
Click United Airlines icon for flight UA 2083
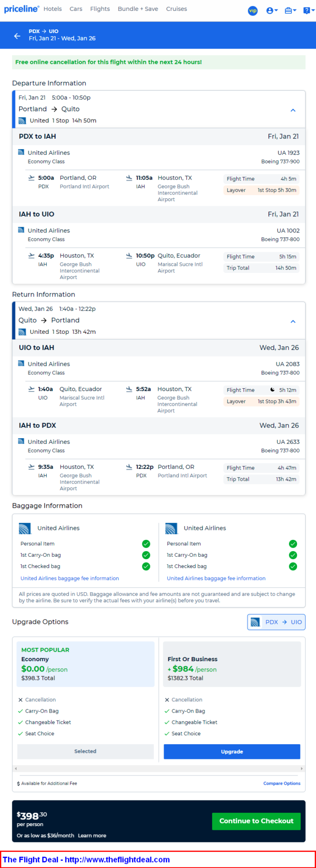pyautogui.click(x=21, y=364)
